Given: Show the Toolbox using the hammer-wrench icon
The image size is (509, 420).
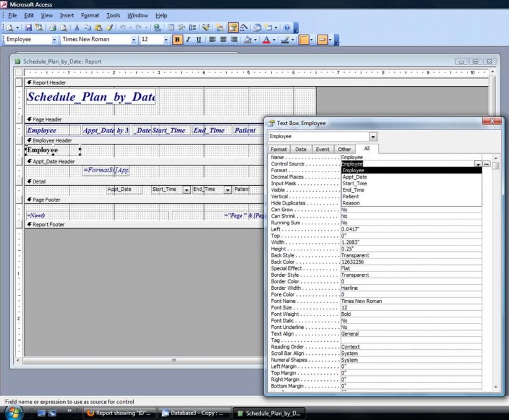Looking at the screenshot, I should coord(182,28).
